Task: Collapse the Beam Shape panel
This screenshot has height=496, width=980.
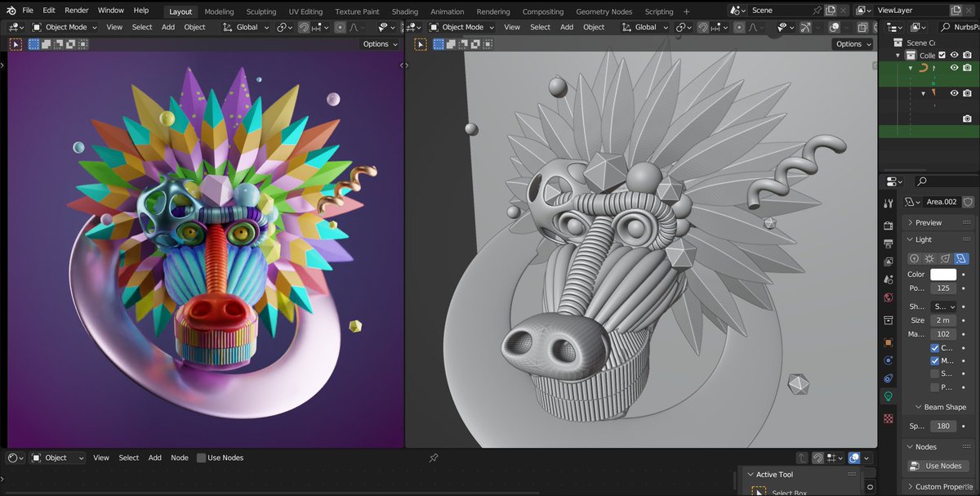Action: pos(939,407)
